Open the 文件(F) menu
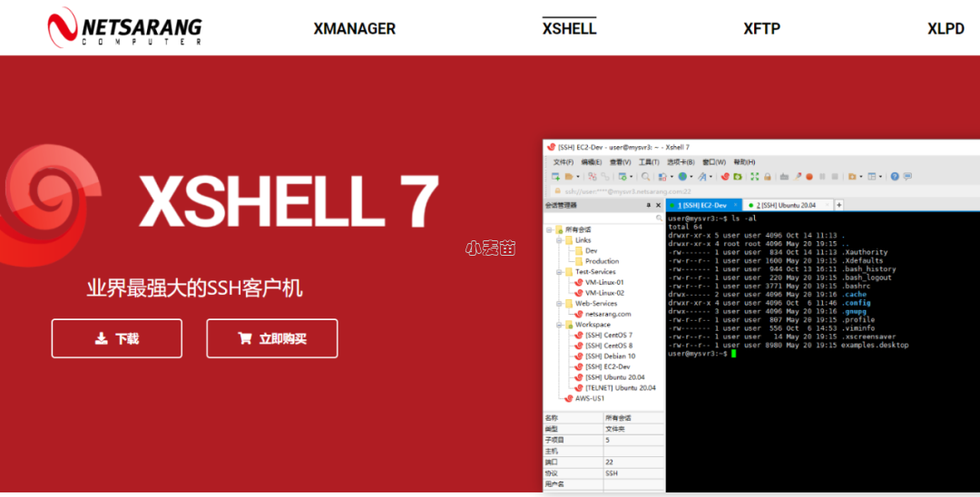 click(563, 161)
